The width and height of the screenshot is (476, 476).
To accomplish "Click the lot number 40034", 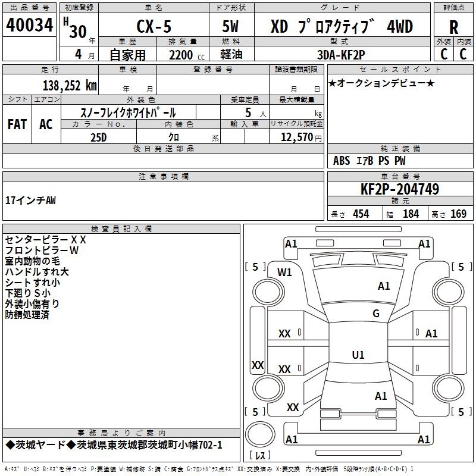I will tap(29, 24).
